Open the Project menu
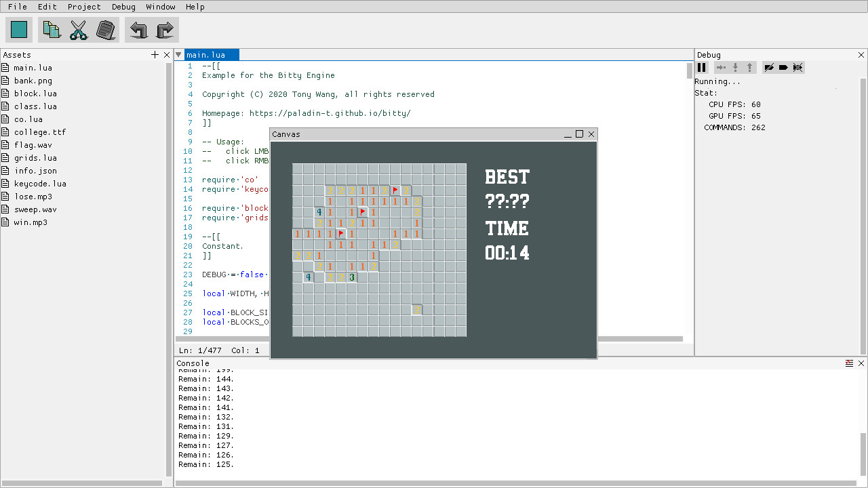This screenshot has width=868, height=488. pyautogui.click(x=84, y=7)
